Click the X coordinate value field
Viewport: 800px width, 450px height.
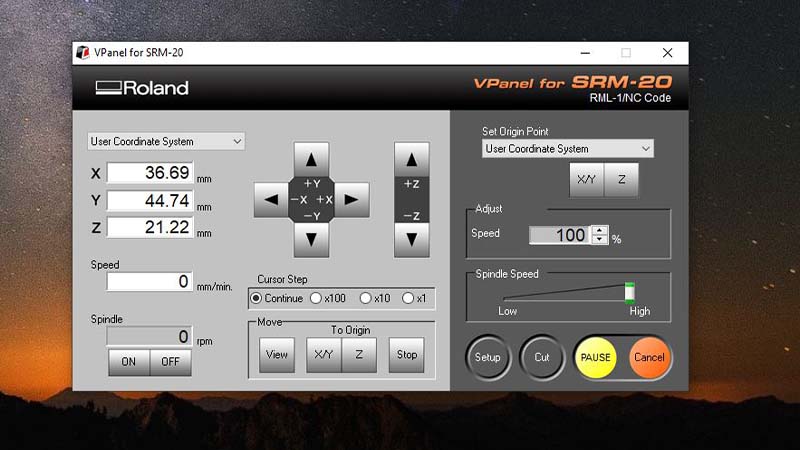tap(150, 172)
